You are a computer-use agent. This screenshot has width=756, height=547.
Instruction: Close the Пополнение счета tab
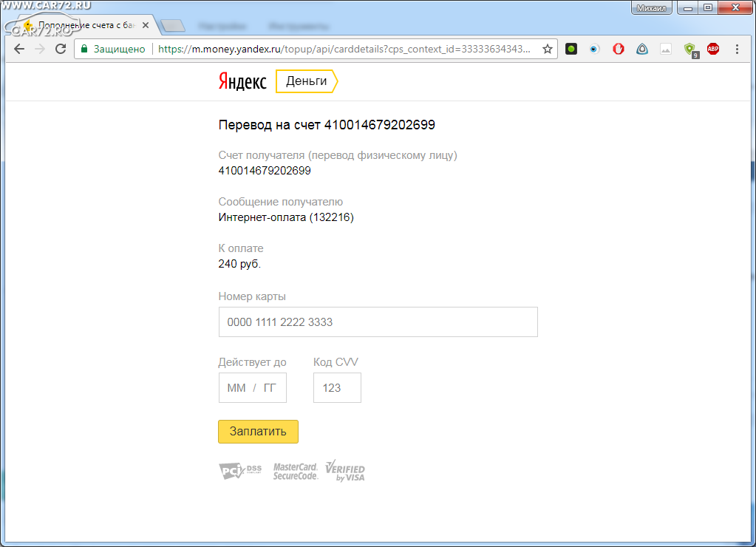pos(146,25)
